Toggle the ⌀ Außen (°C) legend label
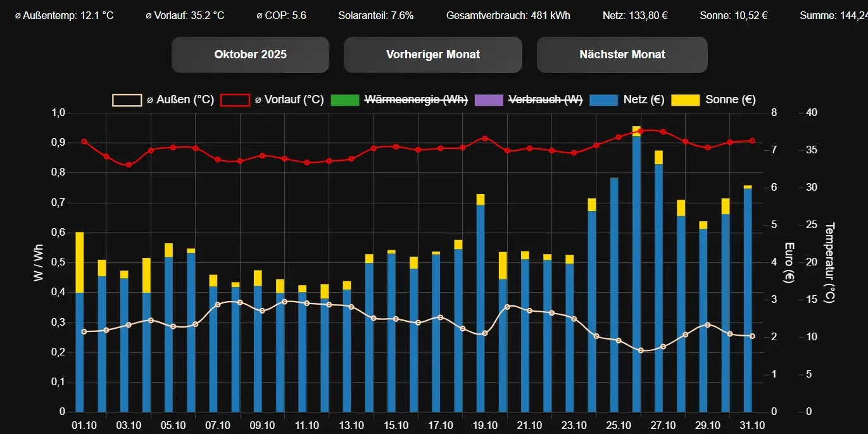This screenshot has width=868, height=434. point(180,99)
